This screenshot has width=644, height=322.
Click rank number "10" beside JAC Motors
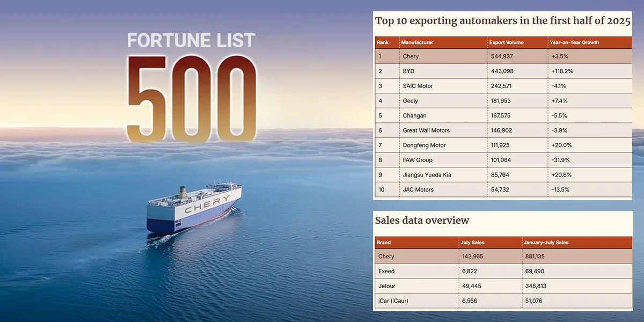pos(381,189)
